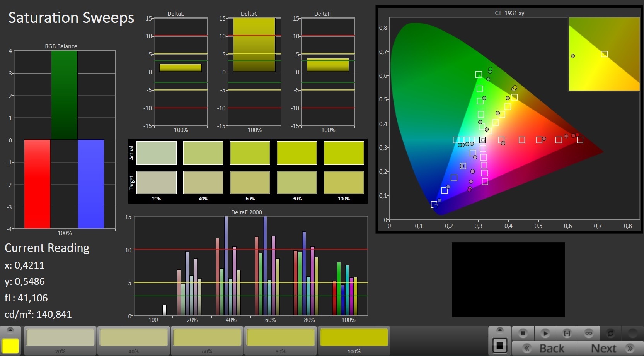Click the continuous read infinity icon

(589, 333)
